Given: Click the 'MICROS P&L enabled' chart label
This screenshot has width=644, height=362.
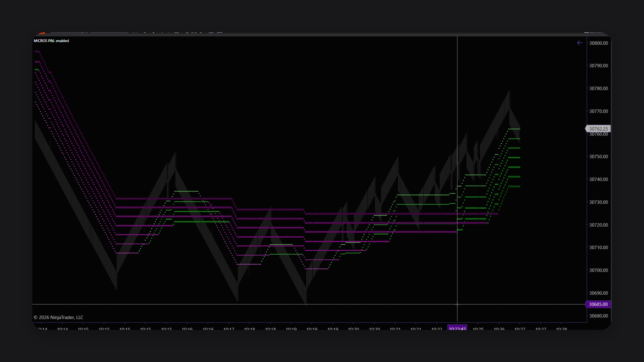Looking at the screenshot, I should (x=51, y=41).
